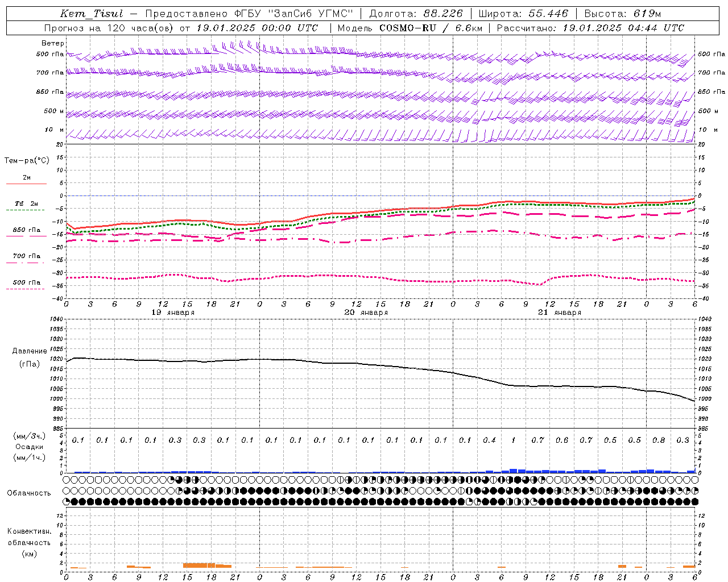The image size is (728, 582).
Task: Select the 'Прогноз на 120 часа(ов)' forecast text
Action: (110, 28)
